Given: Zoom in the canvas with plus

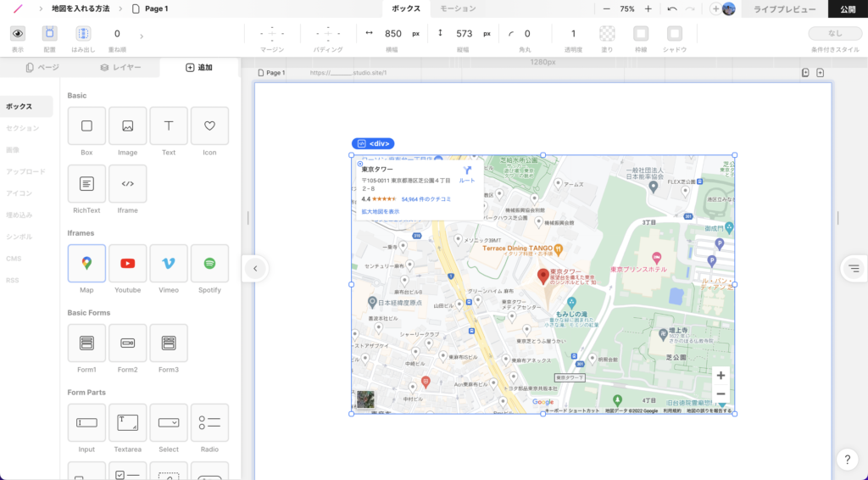Looking at the screenshot, I should click(648, 8).
